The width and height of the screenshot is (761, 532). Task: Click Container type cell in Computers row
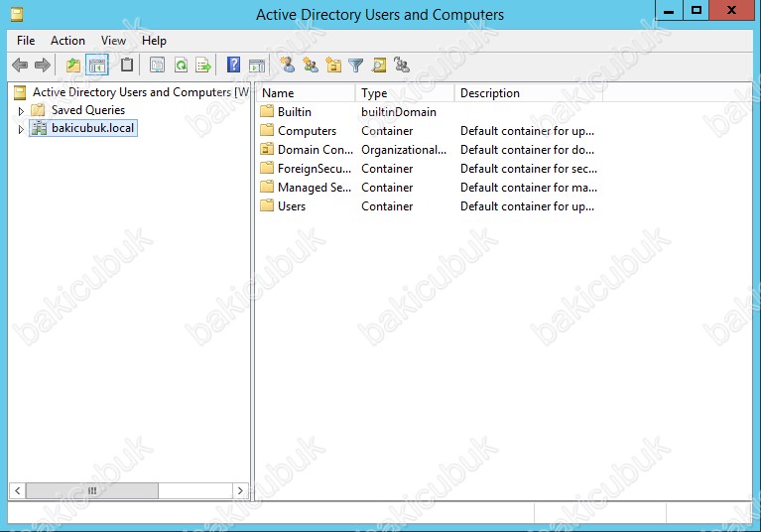coord(387,131)
